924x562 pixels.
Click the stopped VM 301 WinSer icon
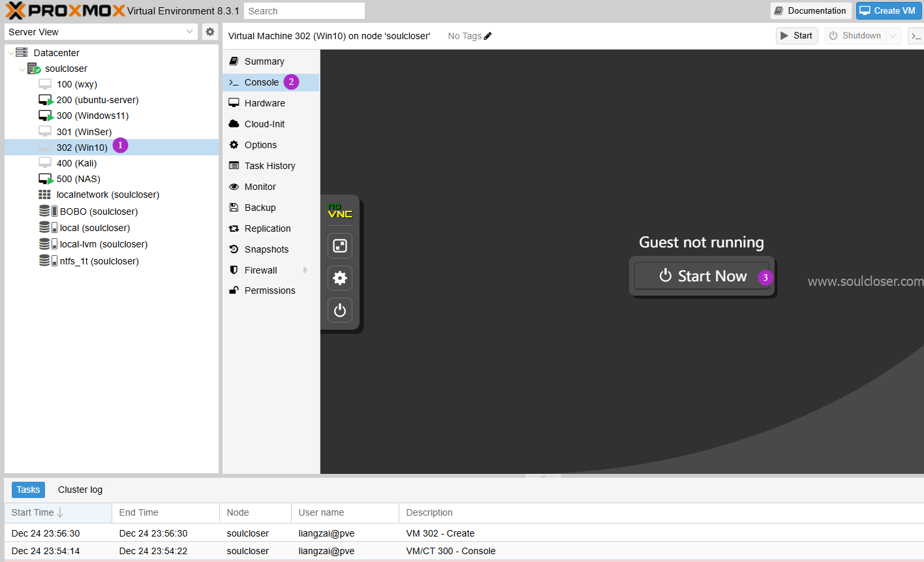(45, 132)
